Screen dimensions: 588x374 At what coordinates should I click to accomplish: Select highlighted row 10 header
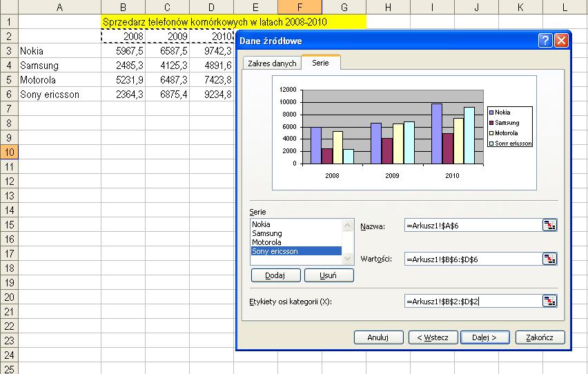point(9,152)
